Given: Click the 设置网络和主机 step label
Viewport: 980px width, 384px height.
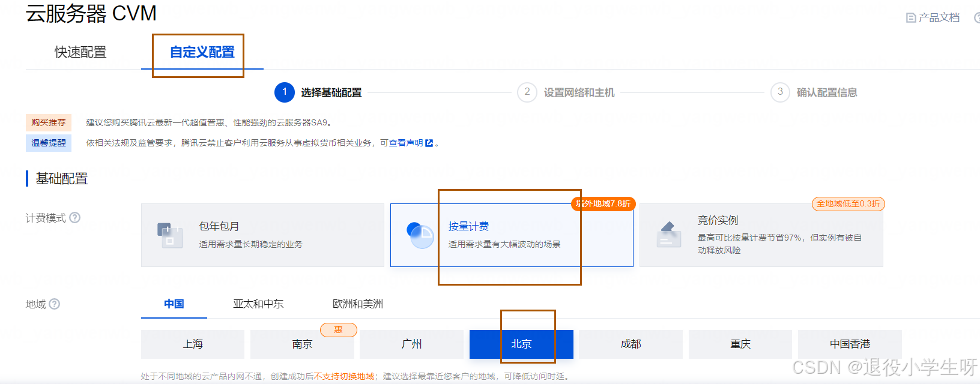Looking at the screenshot, I should [579, 92].
